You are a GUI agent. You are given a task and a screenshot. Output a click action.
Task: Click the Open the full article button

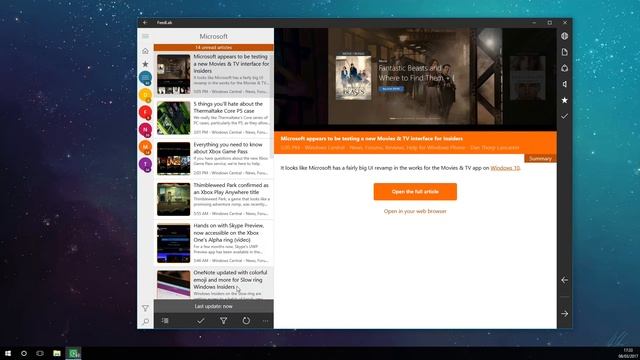pyautogui.click(x=415, y=191)
